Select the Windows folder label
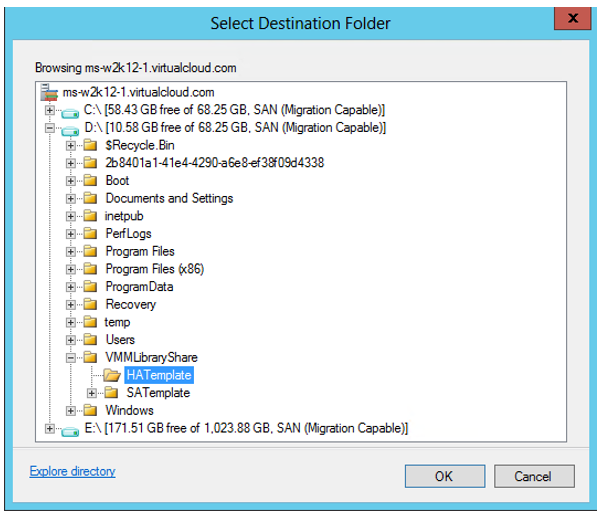The width and height of the screenshot is (604, 515). click(x=129, y=411)
